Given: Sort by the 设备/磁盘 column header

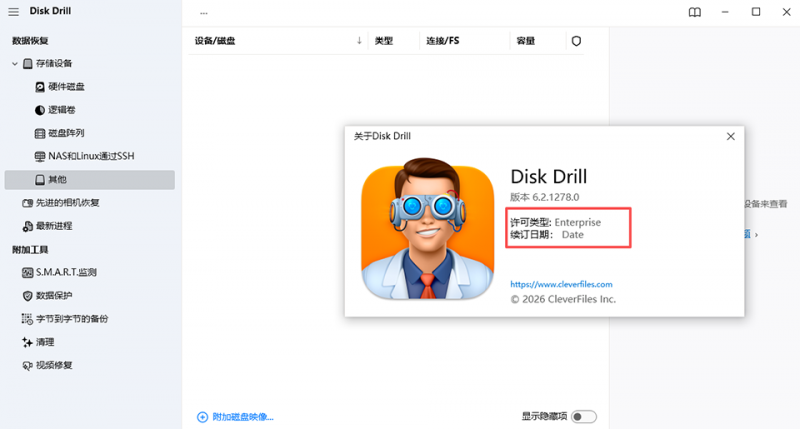Looking at the screenshot, I should (215, 41).
